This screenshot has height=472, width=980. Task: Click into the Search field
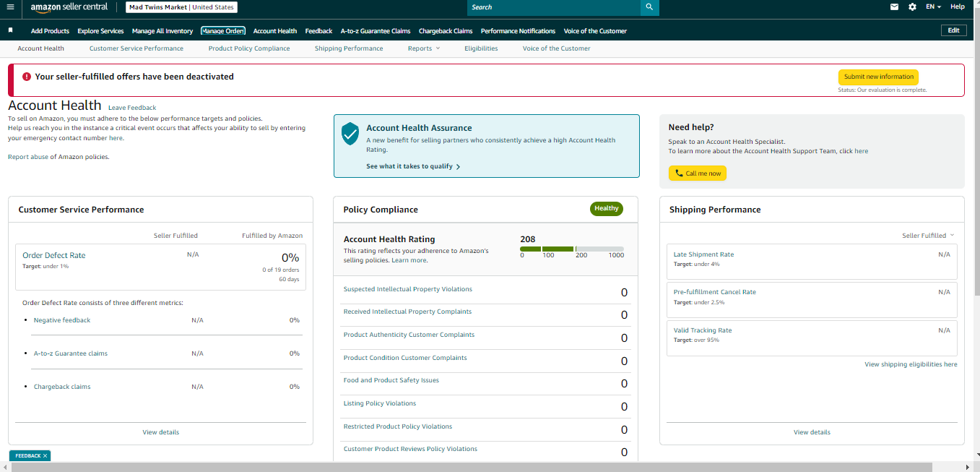[554, 7]
